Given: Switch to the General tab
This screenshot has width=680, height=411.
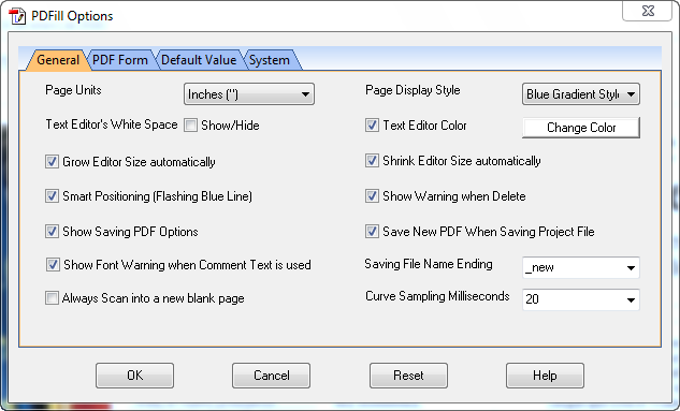Looking at the screenshot, I should coord(58,60).
